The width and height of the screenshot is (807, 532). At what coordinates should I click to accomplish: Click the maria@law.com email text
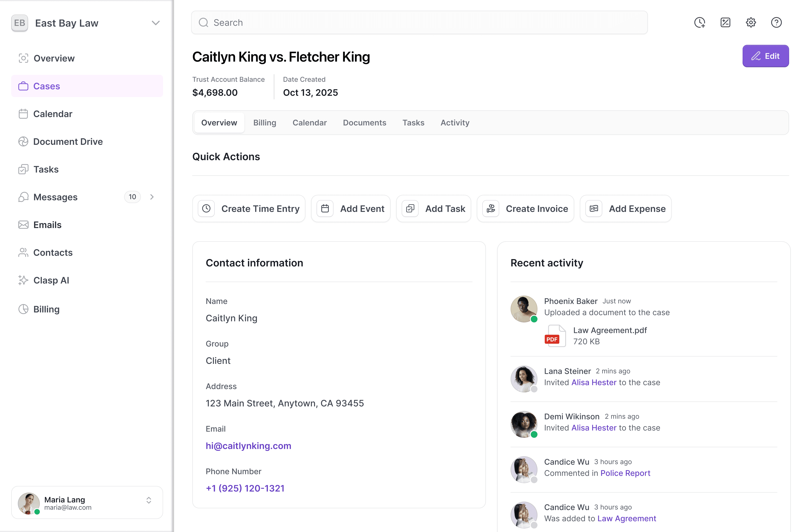(x=68, y=508)
